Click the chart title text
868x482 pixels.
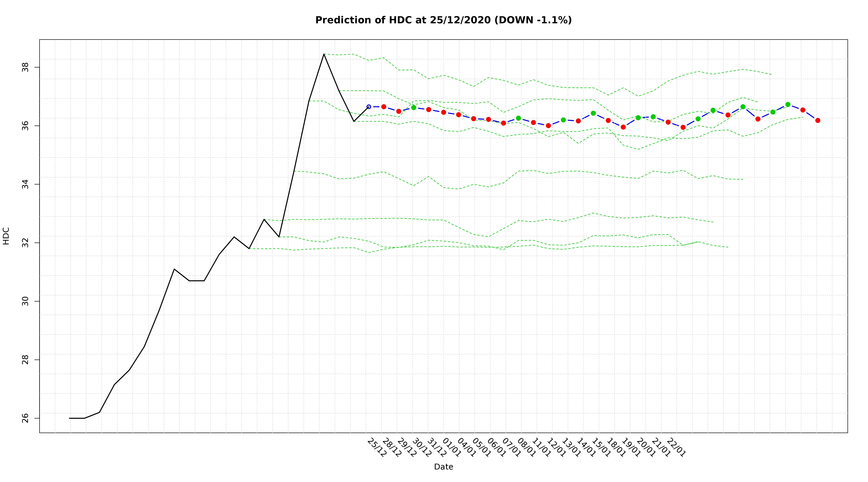click(x=443, y=20)
